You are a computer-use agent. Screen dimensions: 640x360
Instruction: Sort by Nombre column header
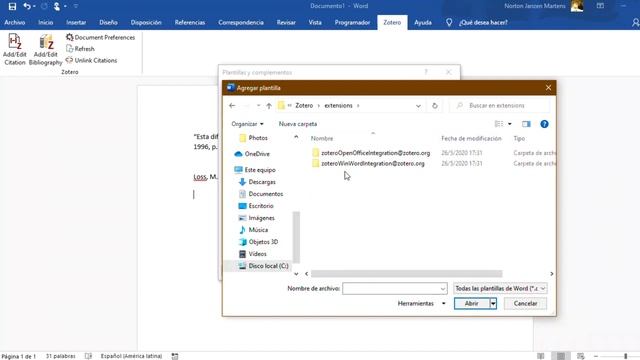coord(322,138)
